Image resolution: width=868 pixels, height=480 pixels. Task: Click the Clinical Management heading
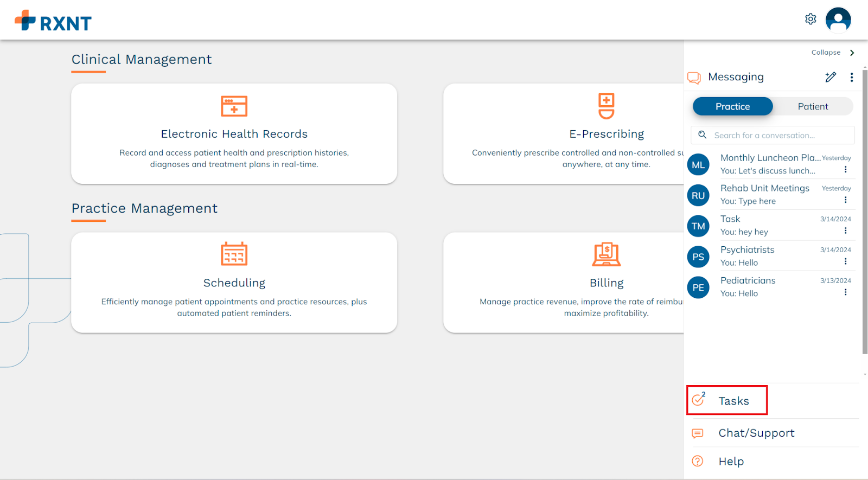(x=142, y=59)
